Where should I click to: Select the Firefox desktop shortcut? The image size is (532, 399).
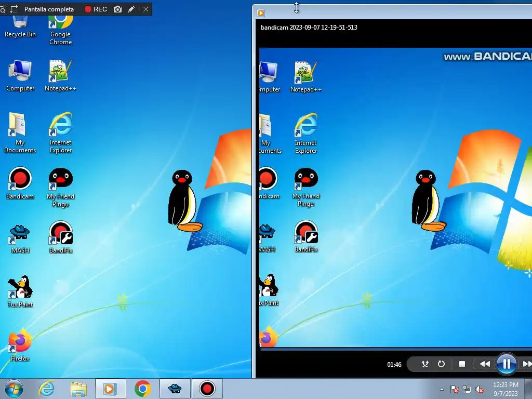(x=20, y=345)
